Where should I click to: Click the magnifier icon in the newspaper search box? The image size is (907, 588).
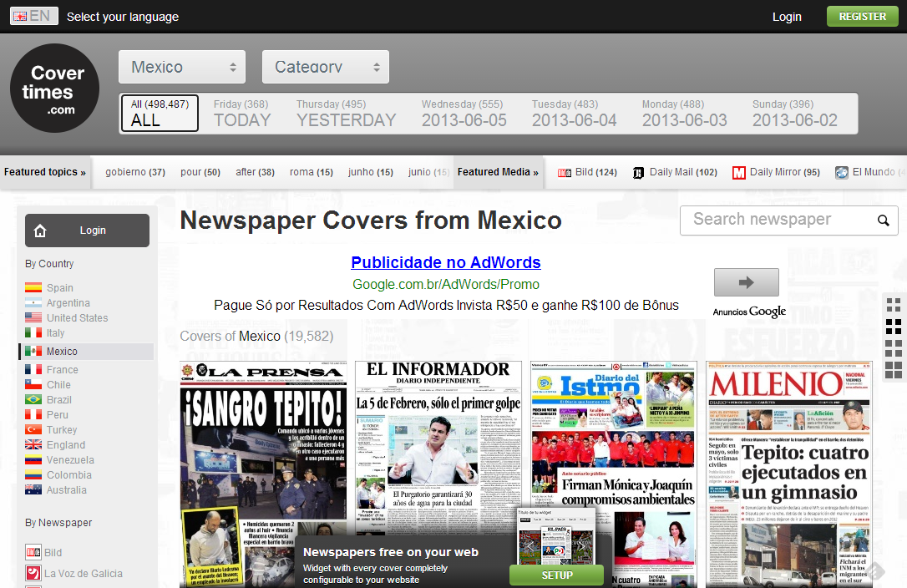pyautogui.click(x=883, y=220)
